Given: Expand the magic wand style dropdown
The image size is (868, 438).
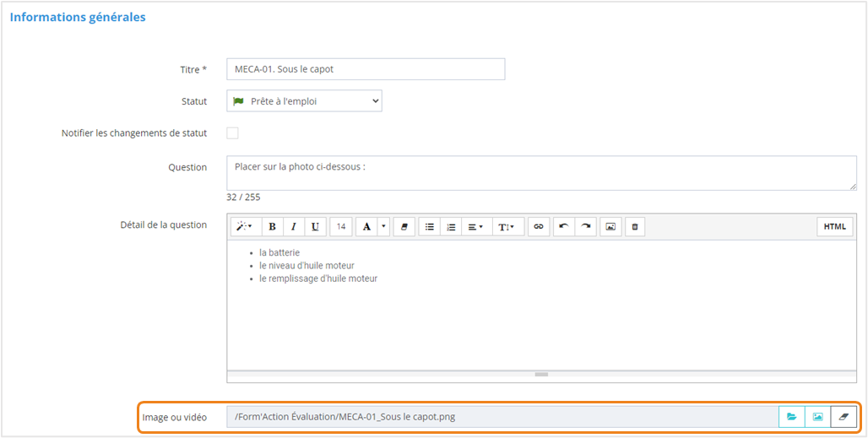Looking at the screenshot, I should point(244,226).
